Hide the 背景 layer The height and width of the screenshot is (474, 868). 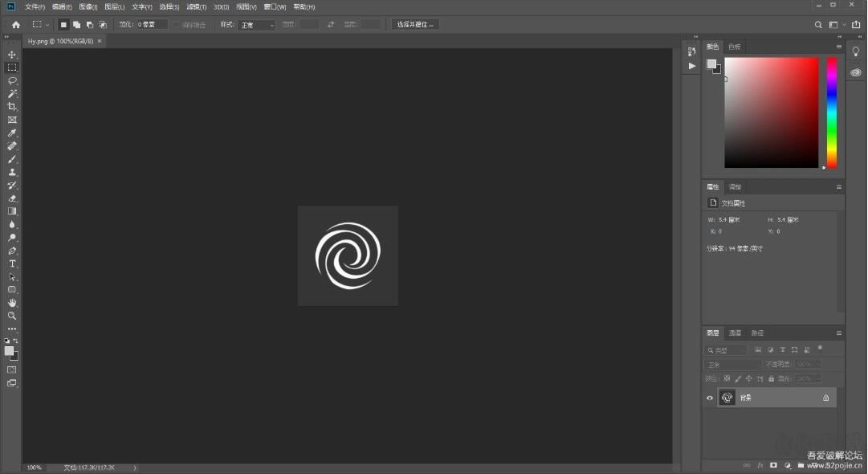click(710, 398)
